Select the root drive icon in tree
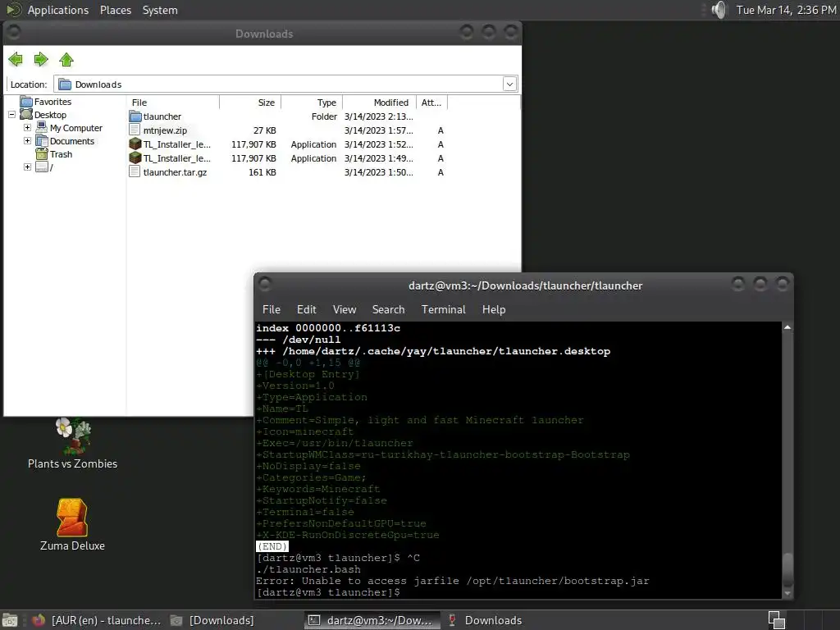Viewport: 840px width, 630px height. coord(42,167)
